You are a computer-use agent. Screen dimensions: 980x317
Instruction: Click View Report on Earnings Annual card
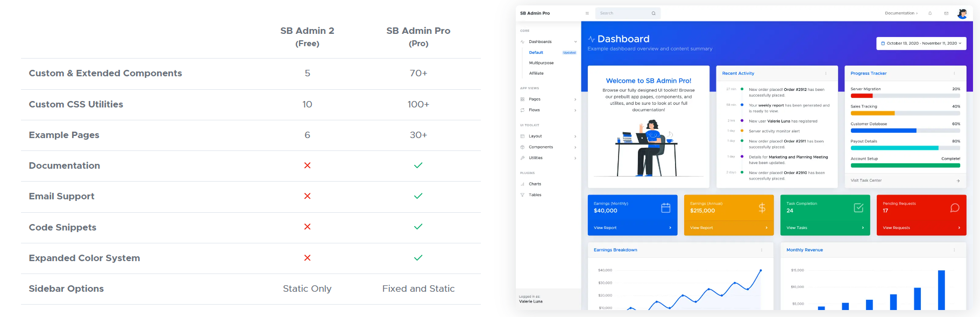pos(701,228)
